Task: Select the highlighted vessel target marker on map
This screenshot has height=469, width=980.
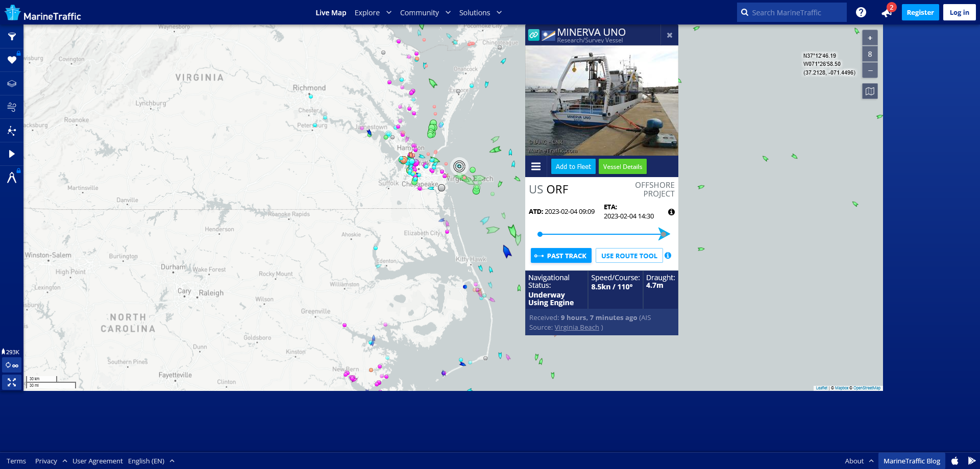Action: [459, 166]
